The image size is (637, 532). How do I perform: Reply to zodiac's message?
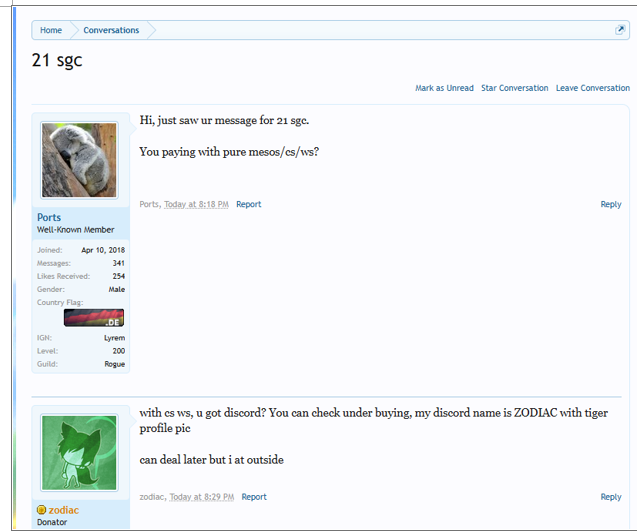coord(610,497)
